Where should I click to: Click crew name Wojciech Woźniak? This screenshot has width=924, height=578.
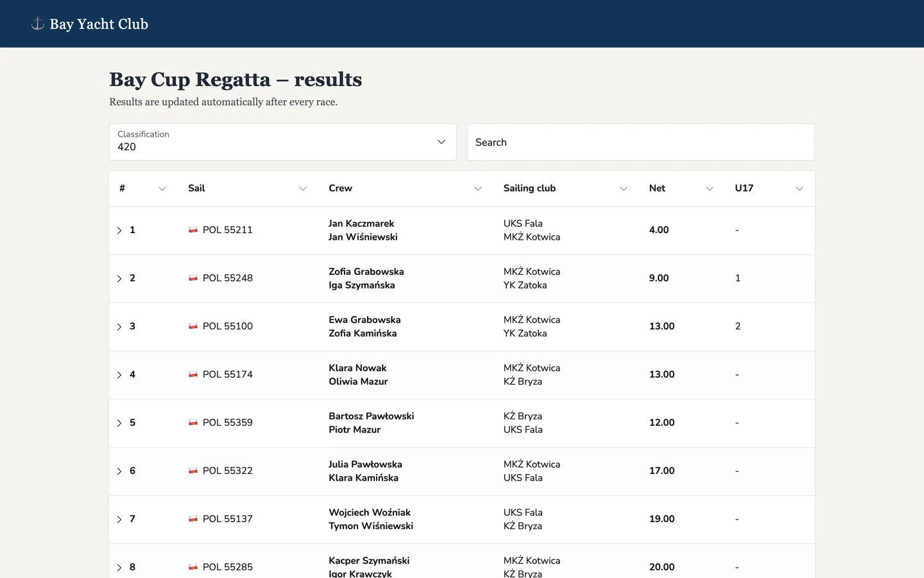coord(370,512)
